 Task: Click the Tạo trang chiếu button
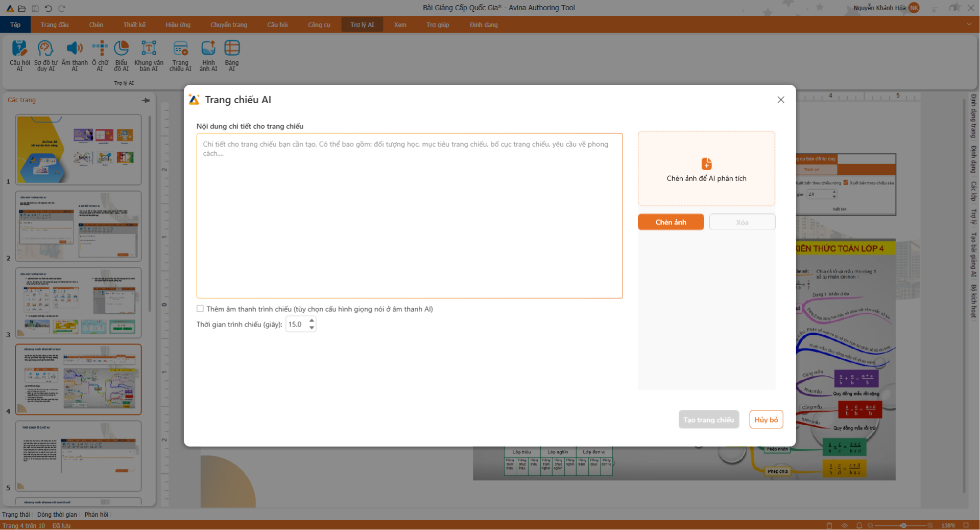(x=708, y=420)
